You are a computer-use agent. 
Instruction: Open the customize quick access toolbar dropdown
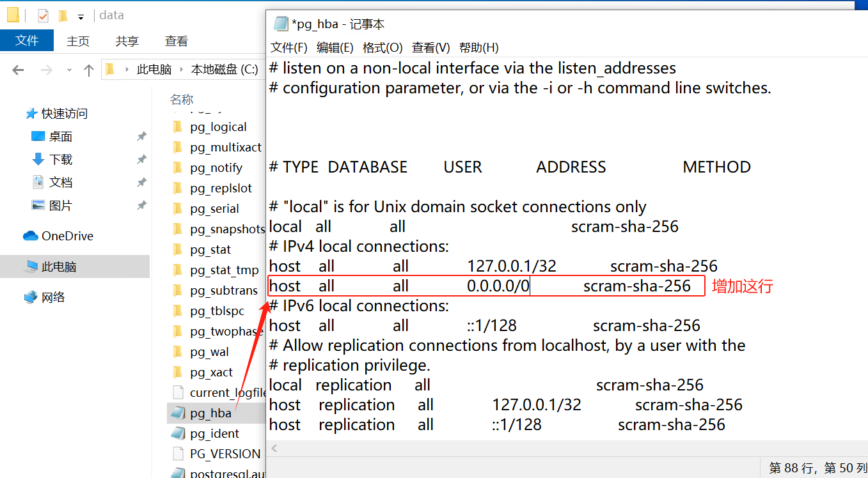pos(81,17)
